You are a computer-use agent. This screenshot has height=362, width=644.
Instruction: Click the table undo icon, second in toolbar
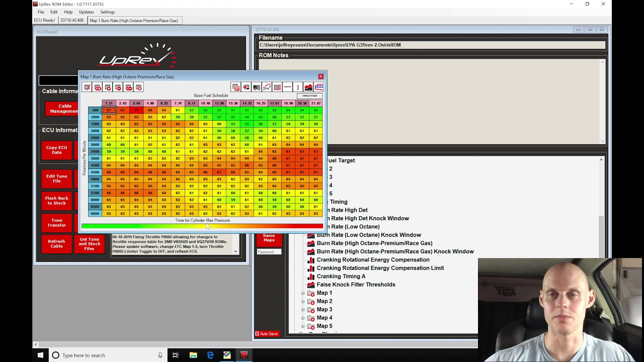coord(98,87)
